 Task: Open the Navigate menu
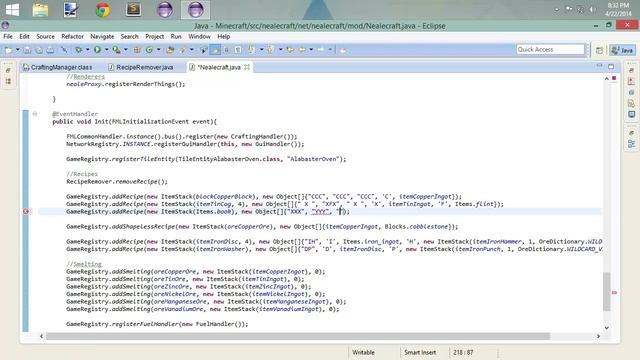click(x=102, y=36)
